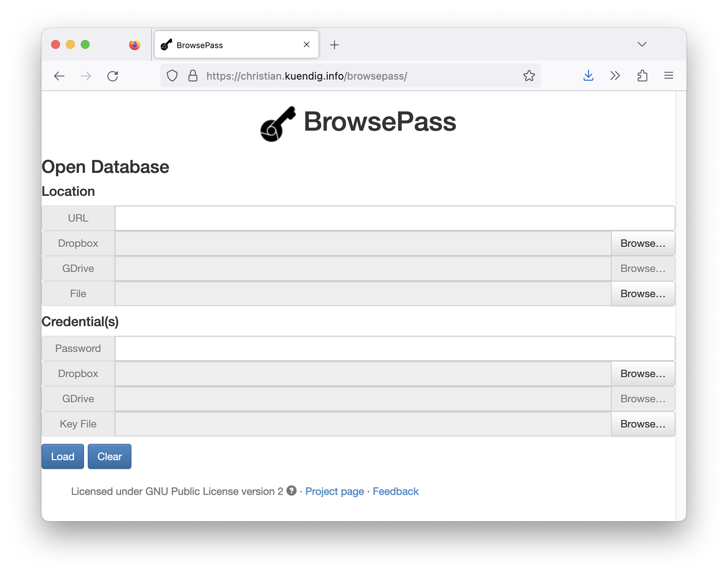Bookmark this page with the star

(x=529, y=76)
